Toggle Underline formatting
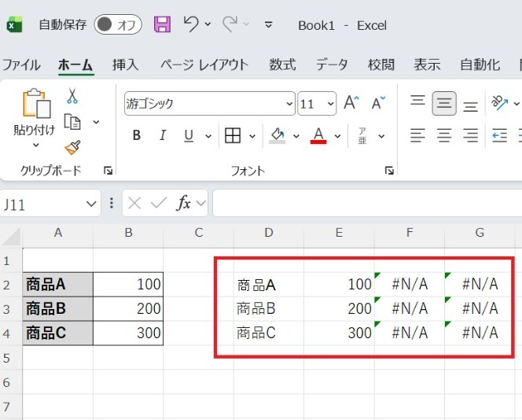Viewport: 522px width, 420px height. (x=189, y=135)
